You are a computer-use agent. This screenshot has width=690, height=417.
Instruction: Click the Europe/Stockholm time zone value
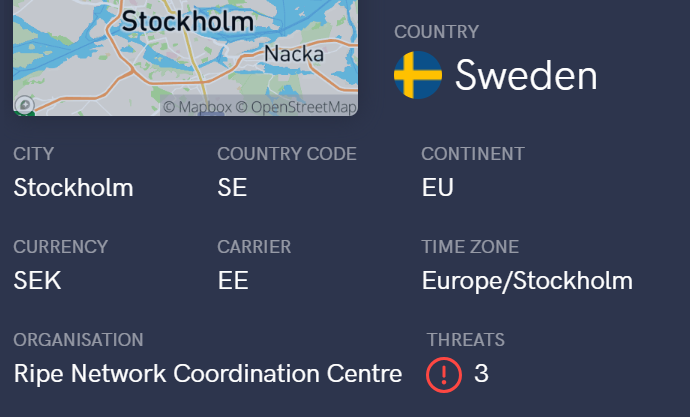click(527, 281)
